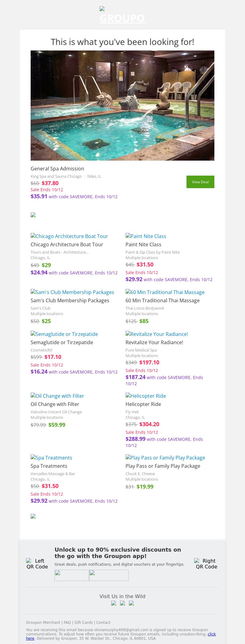The width and height of the screenshot is (245, 644).
Task: Open the Paint Nite Class image link
Action: 146,236
